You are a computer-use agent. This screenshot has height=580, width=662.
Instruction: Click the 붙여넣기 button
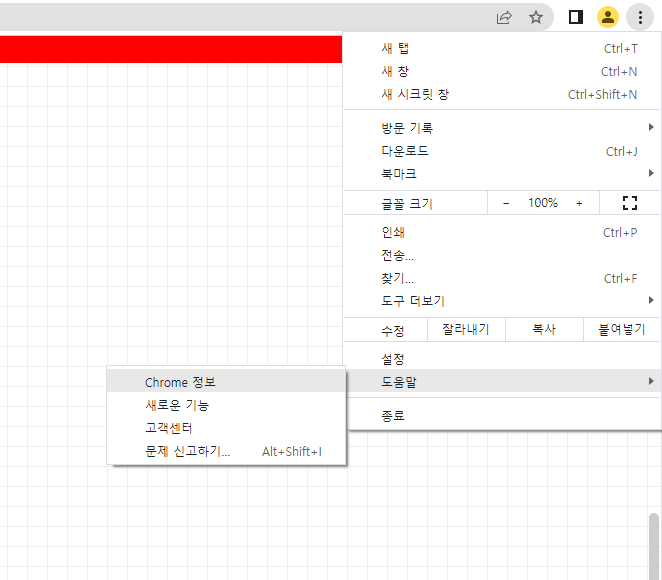pos(621,330)
